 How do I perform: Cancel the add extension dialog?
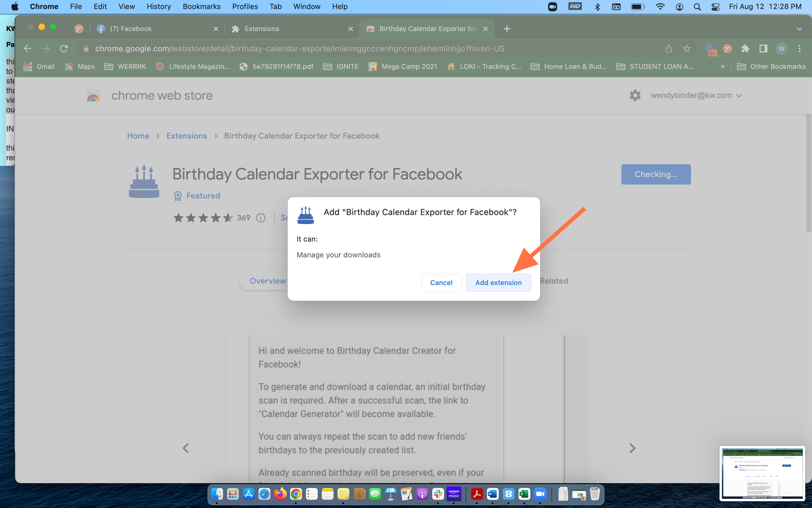(441, 283)
